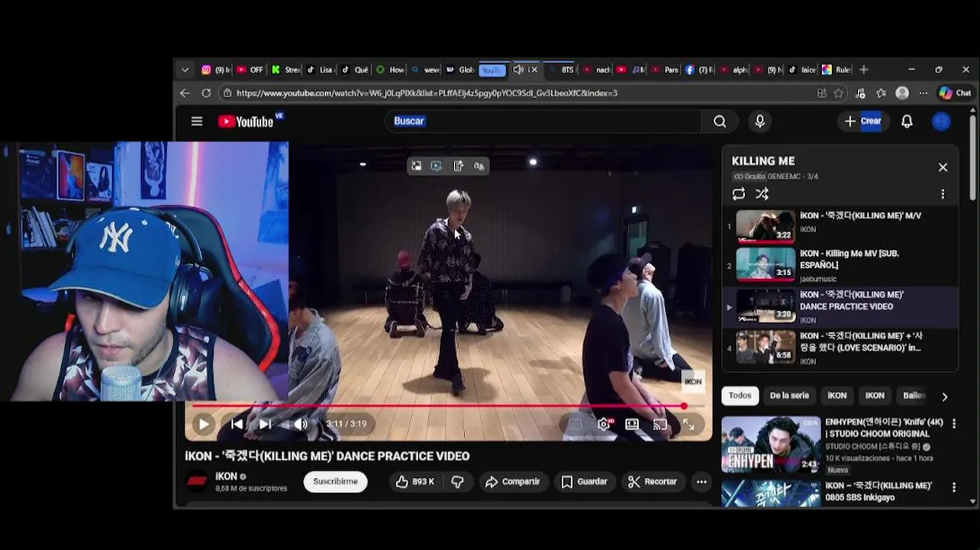The image size is (980, 550).
Task: Open the browser profile icon
Action: 902,93
